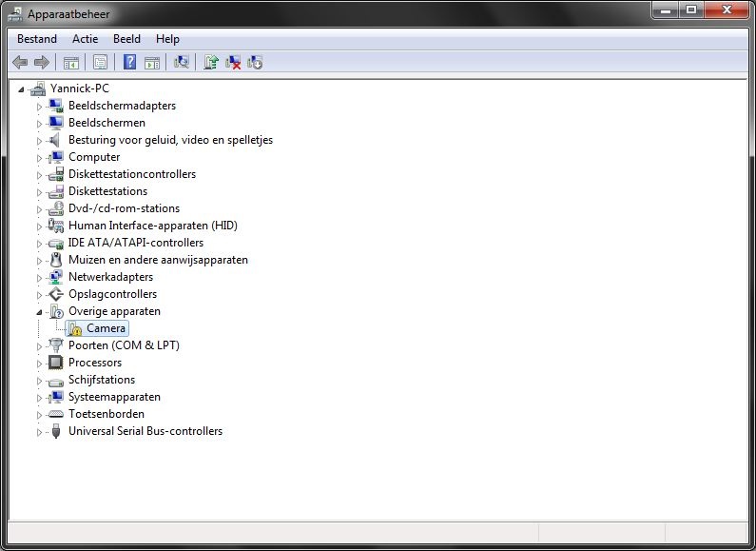756x551 pixels.
Task: Click the Dvd-/cd-rom-stations disc icon
Action: (56, 208)
